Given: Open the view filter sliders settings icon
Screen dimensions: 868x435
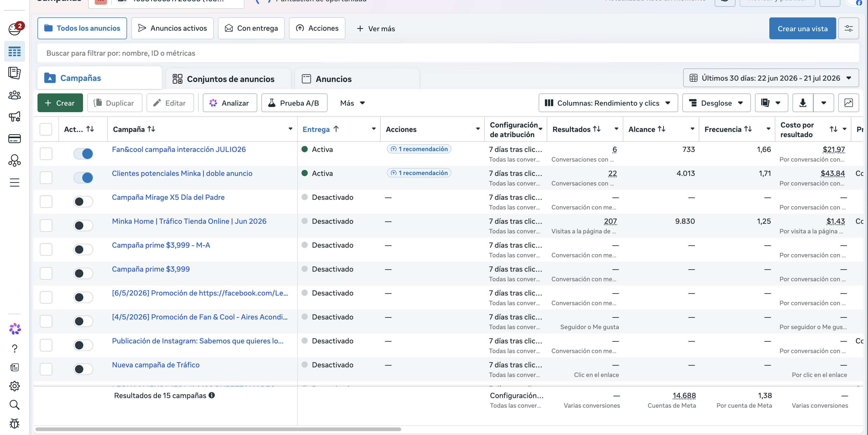Looking at the screenshot, I should tap(848, 29).
